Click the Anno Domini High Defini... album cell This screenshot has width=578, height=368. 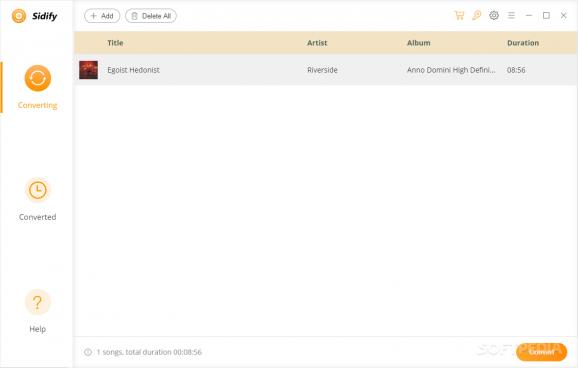[x=451, y=70]
